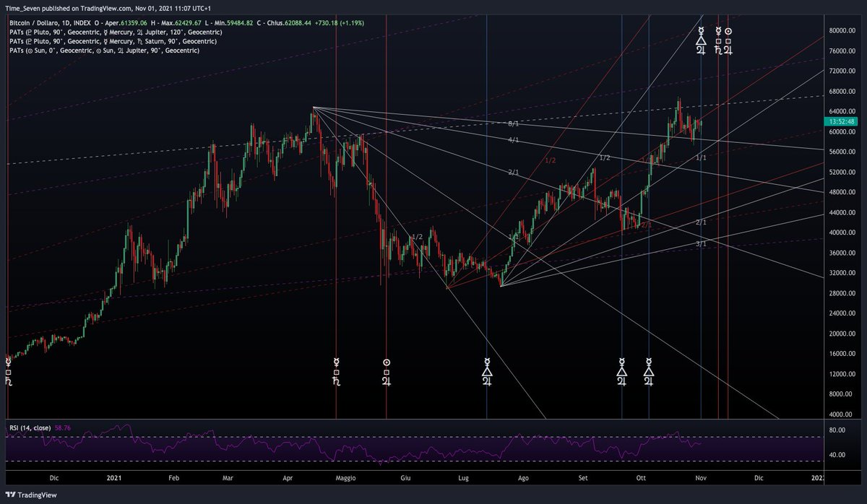Click the Lug label on time axis

pyautogui.click(x=463, y=478)
